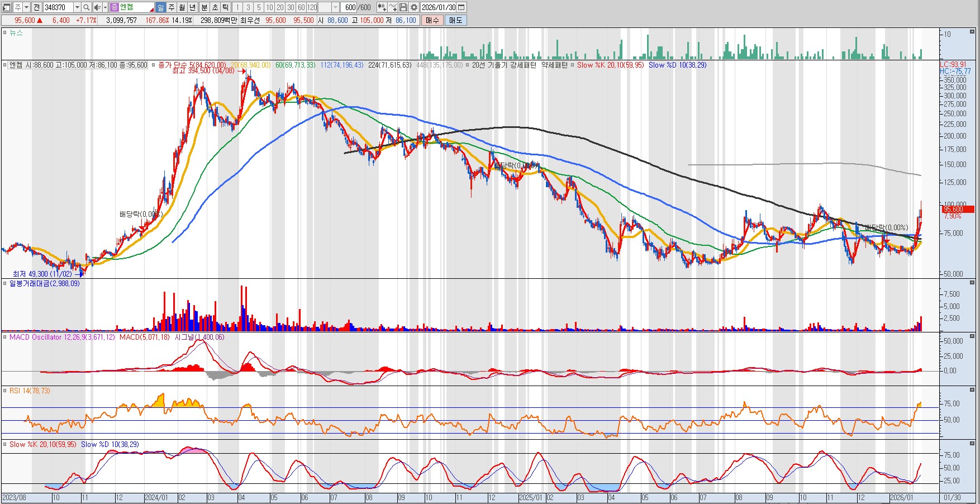The image size is (980, 504).
Task: Click the 약세패턴 label
Action: click(x=554, y=65)
